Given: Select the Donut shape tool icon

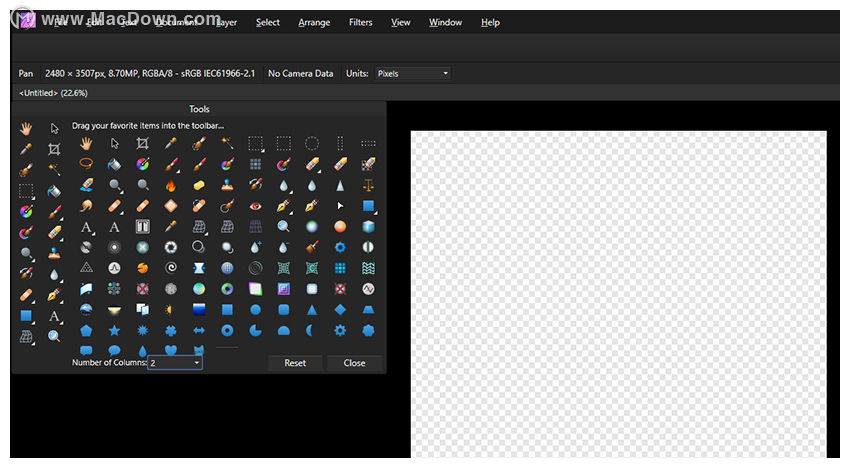Looking at the screenshot, I should pyautogui.click(x=227, y=330).
